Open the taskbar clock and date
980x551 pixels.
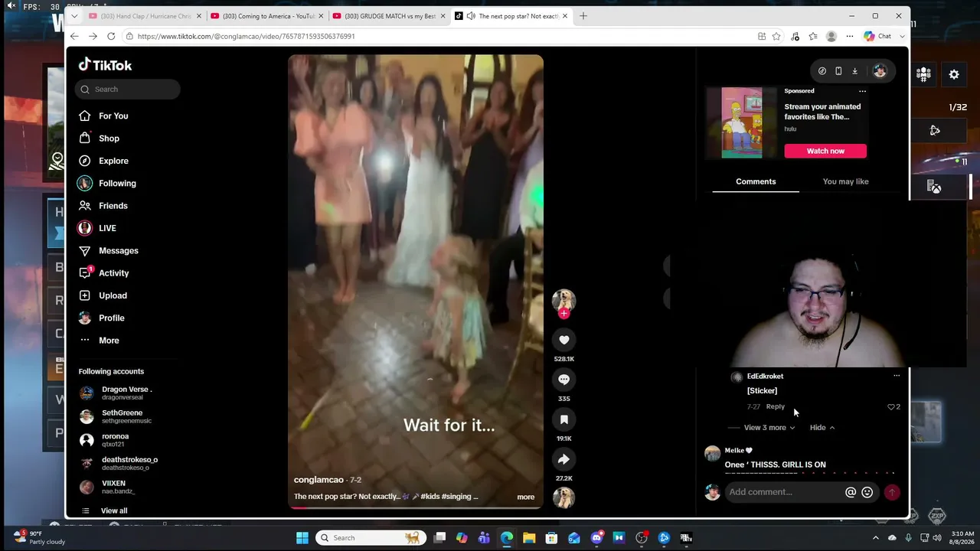963,538
